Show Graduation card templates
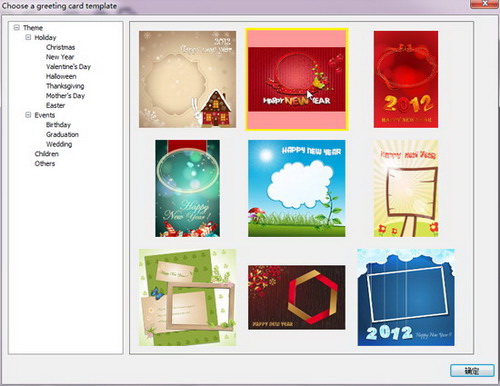Viewport: 500px width, 386px height. click(62, 134)
